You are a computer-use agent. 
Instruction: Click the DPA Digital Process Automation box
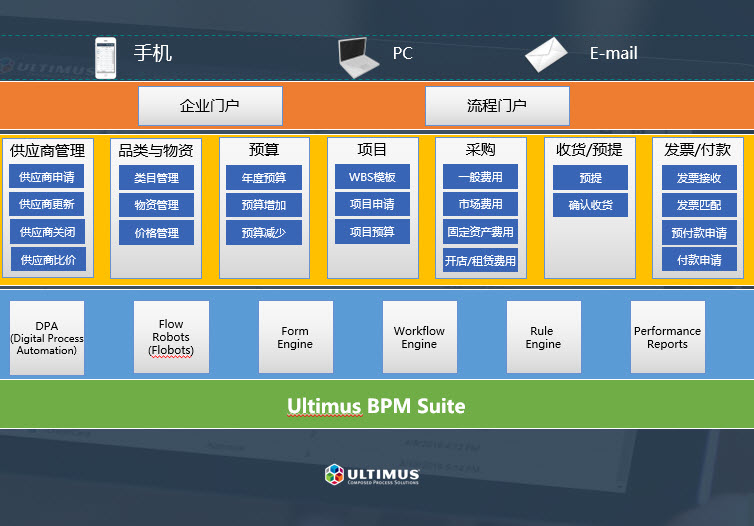click(46, 338)
